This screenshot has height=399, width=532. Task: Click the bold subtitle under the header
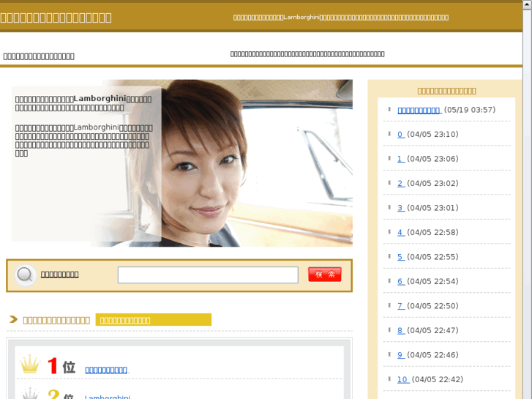click(x=39, y=56)
